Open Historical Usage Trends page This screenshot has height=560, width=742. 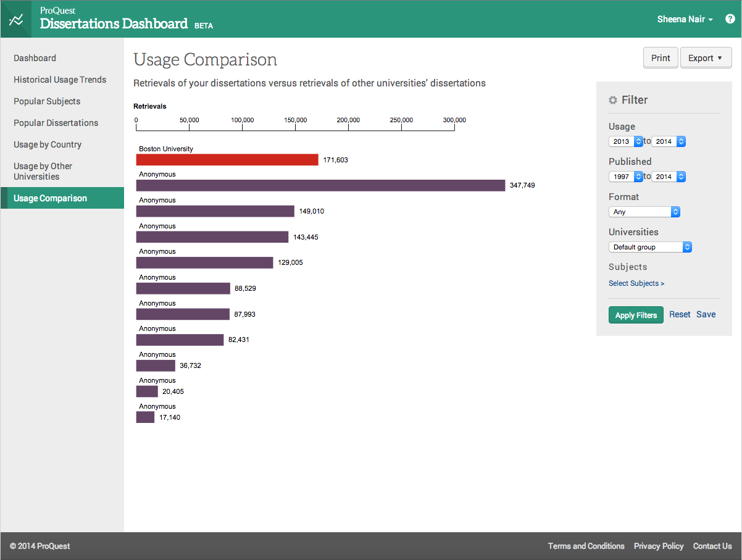tap(60, 80)
